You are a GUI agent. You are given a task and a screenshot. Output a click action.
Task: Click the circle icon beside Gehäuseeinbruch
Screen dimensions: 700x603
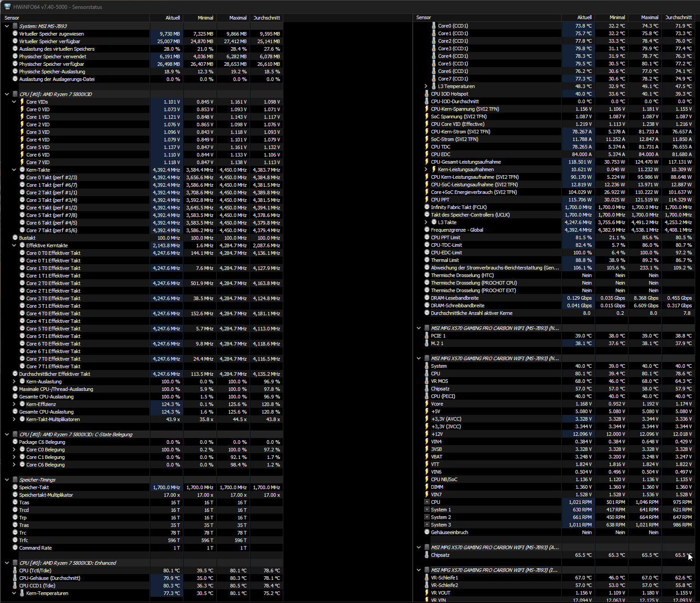coord(427,532)
